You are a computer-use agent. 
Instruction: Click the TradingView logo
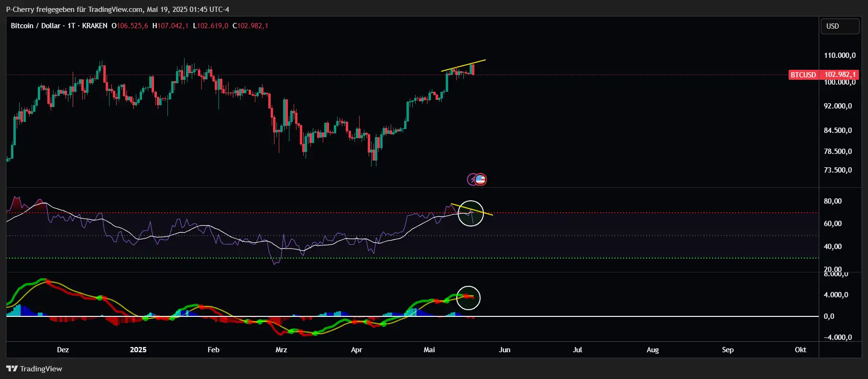(34, 368)
